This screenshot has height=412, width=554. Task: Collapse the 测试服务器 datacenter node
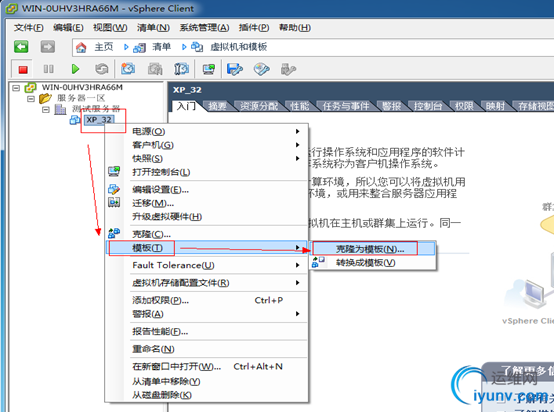point(46,110)
